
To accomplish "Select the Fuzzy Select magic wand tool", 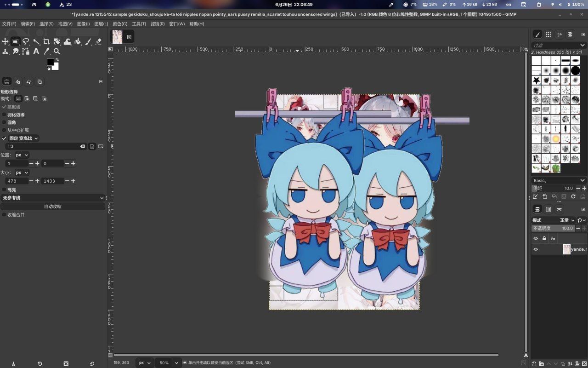I will pyautogui.click(x=36, y=41).
